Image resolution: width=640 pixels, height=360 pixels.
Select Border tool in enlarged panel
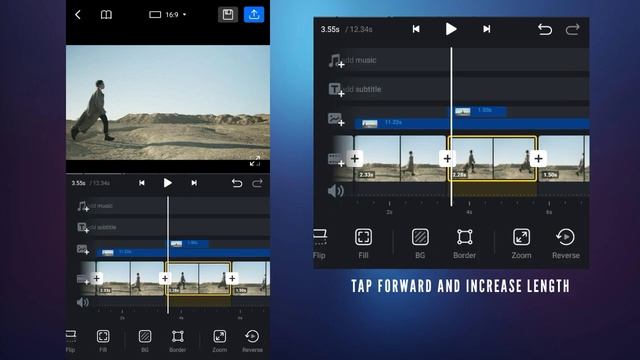[464, 244]
